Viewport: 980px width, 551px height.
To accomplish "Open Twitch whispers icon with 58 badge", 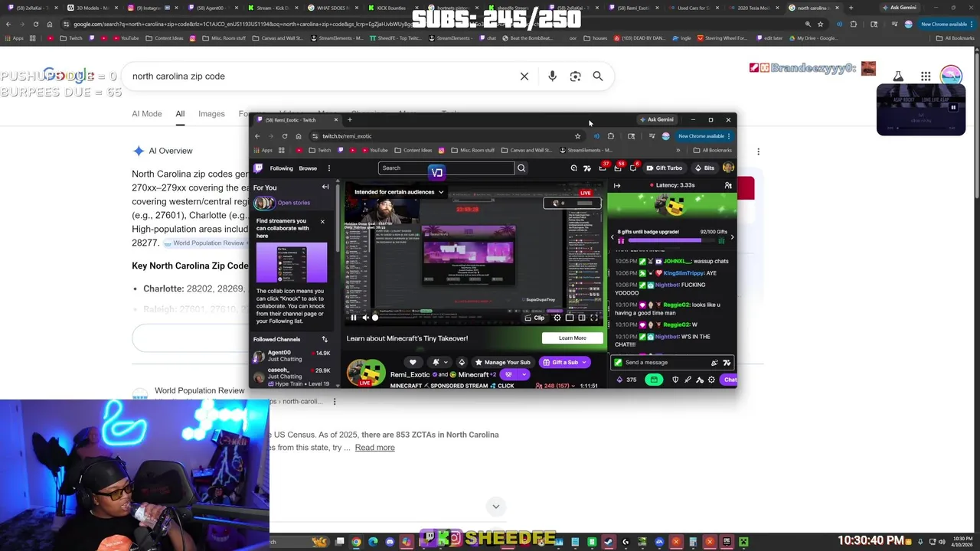I will 618,168.
